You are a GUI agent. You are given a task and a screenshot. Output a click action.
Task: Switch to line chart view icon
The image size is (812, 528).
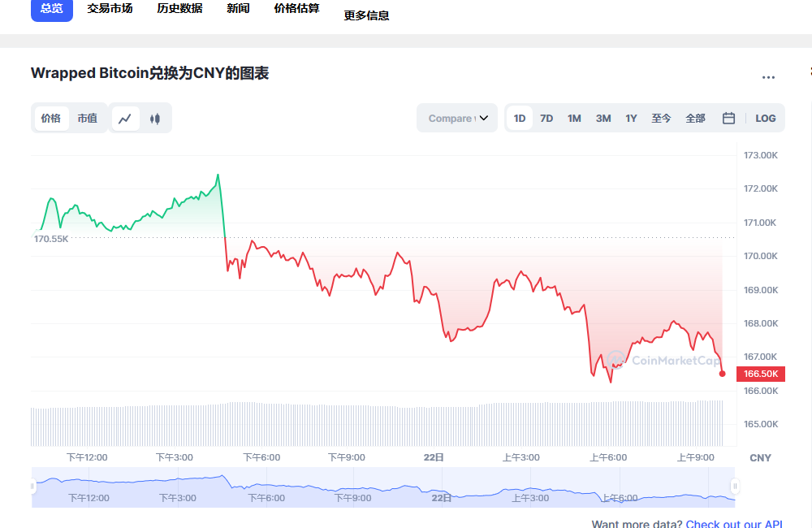(x=125, y=119)
